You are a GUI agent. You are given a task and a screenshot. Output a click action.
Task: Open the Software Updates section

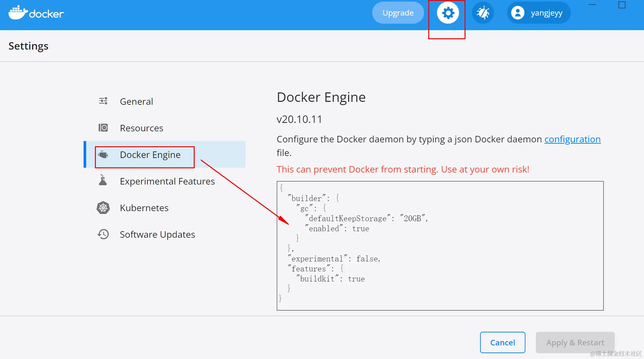pos(157,234)
